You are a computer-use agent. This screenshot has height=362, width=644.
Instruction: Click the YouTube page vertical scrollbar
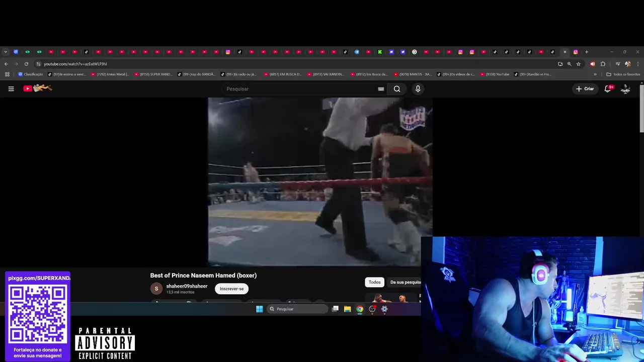[641, 108]
